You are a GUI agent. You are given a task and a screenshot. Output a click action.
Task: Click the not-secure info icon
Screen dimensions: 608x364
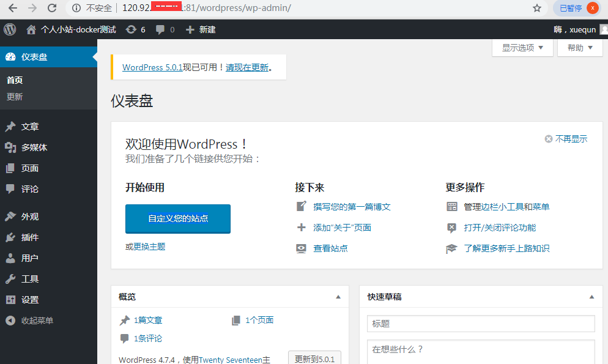(76, 8)
